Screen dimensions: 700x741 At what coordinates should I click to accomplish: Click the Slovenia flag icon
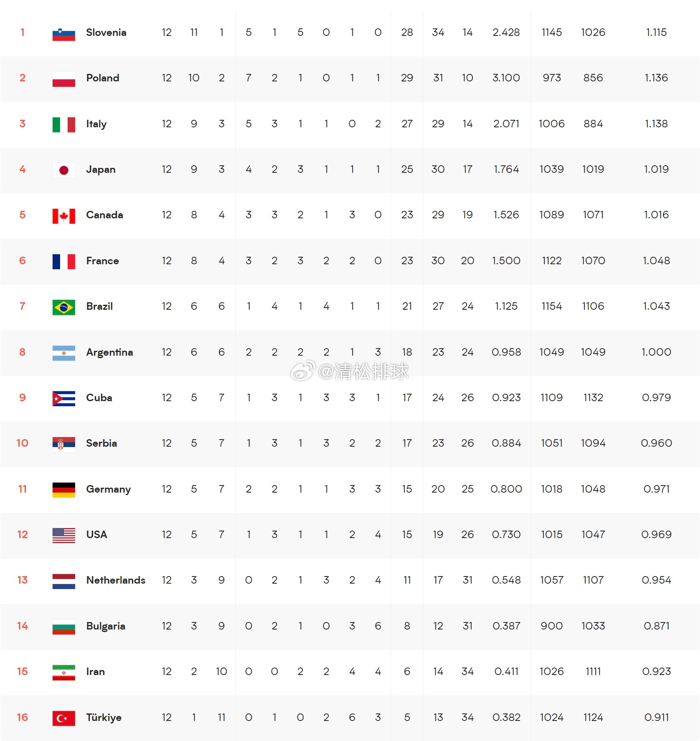pos(64,33)
